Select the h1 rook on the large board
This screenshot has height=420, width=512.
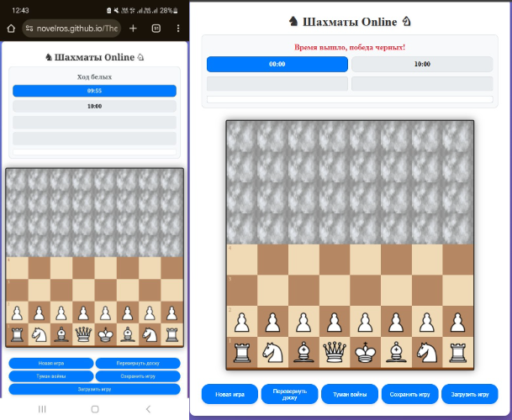coord(458,352)
